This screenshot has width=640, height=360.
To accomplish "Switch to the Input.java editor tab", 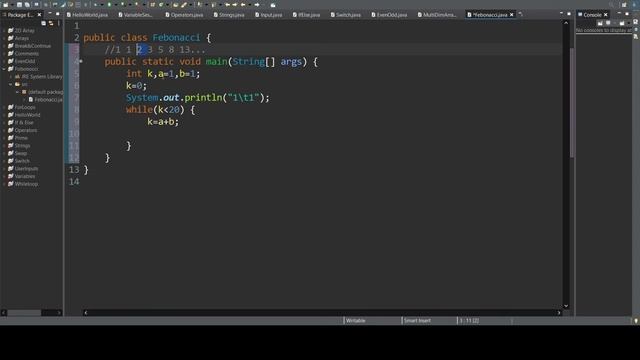I will (x=269, y=15).
